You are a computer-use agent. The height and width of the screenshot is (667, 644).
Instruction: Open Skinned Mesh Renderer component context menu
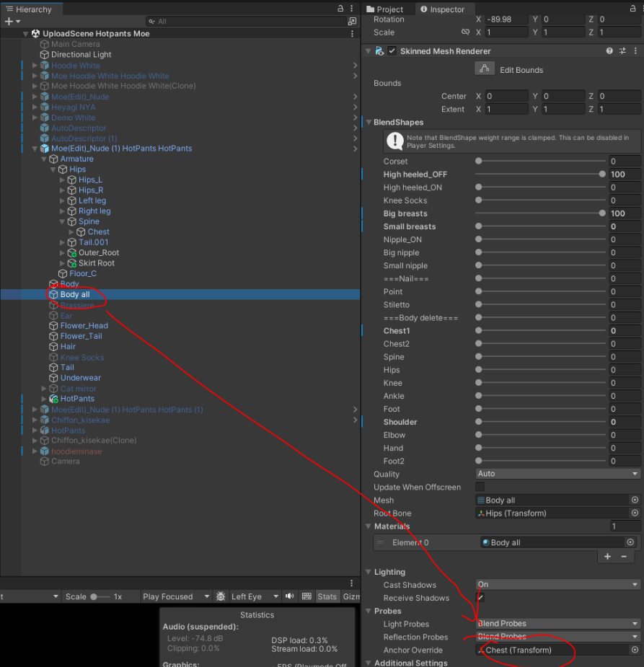pos(635,51)
